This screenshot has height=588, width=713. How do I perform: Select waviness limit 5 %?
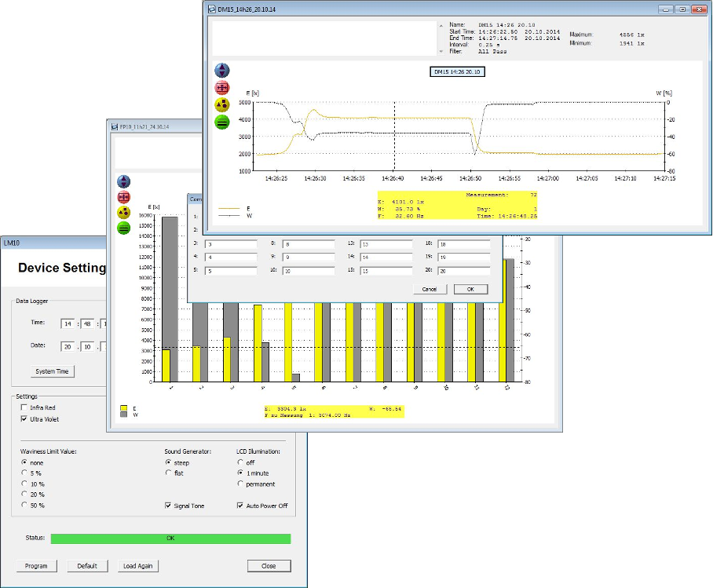[x=24, y=473]
